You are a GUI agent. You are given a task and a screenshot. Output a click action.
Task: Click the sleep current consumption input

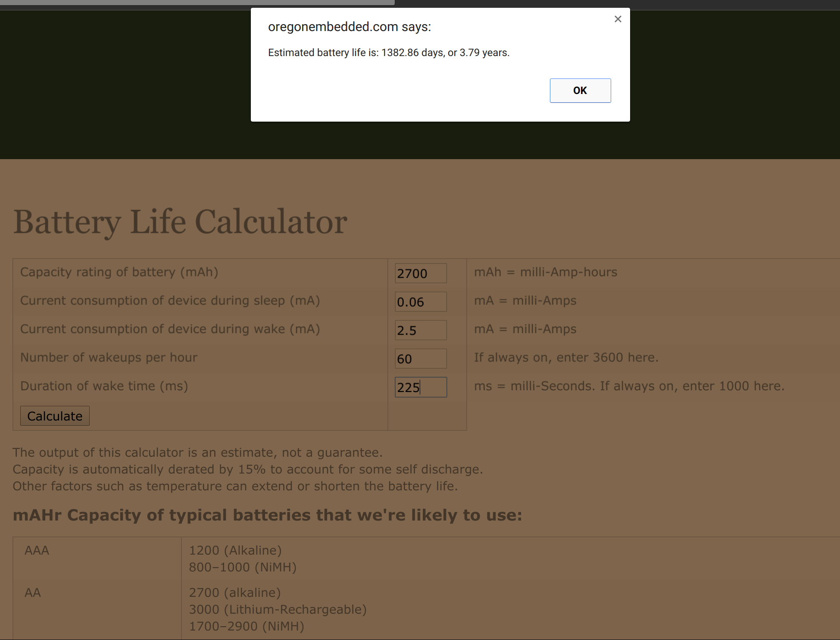click(420, 301)
